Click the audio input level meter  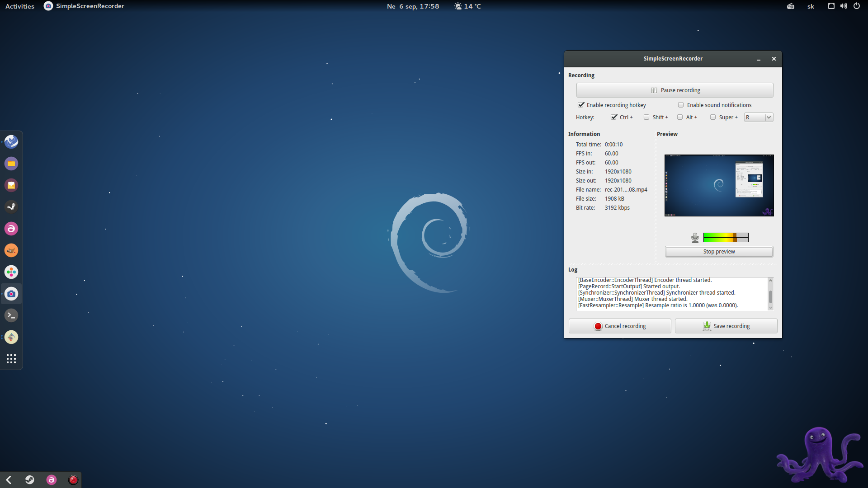pos(726,237)
